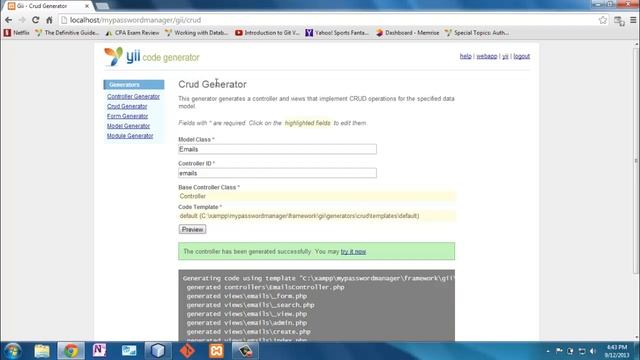Click the line generated views\emails\_view.php

(x=247, y=314)
